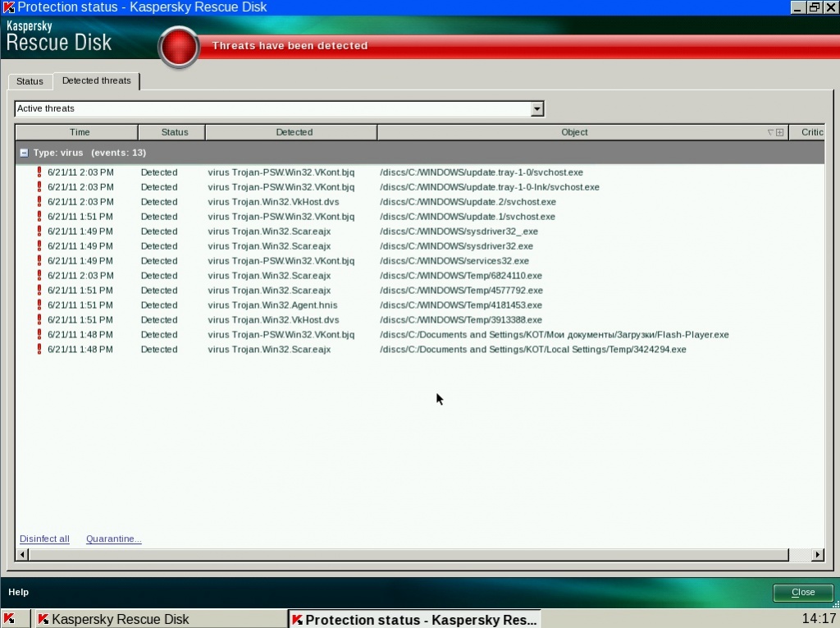Switch to the Status tab

pos(30,81)
